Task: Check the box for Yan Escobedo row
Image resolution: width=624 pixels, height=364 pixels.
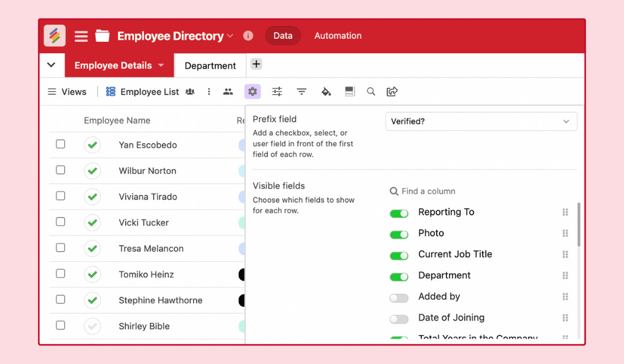Action: [x=61, y=144]
